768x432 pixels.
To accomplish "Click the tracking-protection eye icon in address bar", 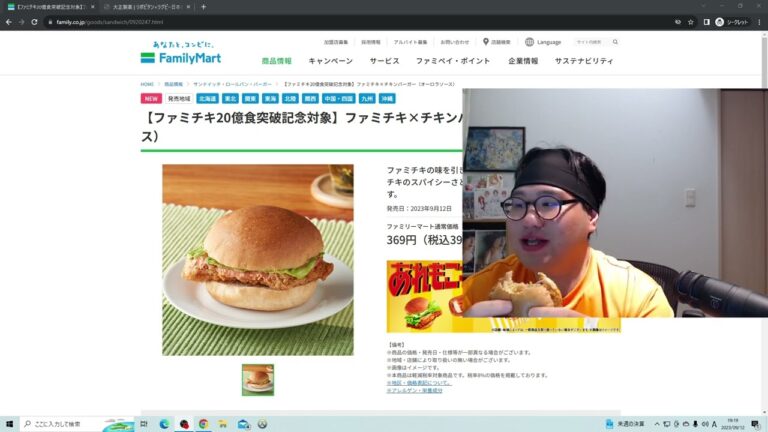I will (x=678, y=22).
